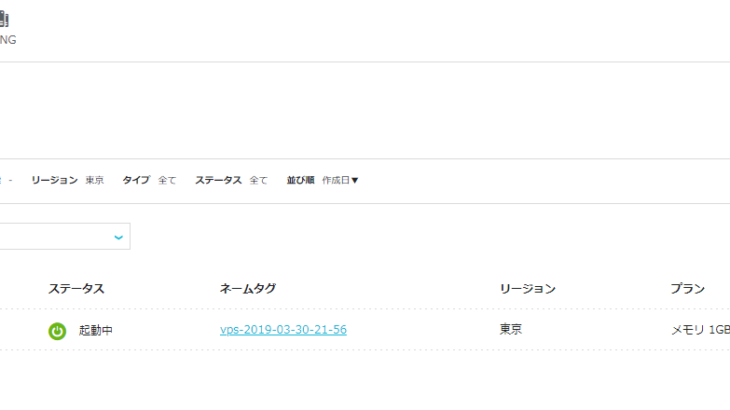Click the 全て value next to タイプ

(167, 181)
